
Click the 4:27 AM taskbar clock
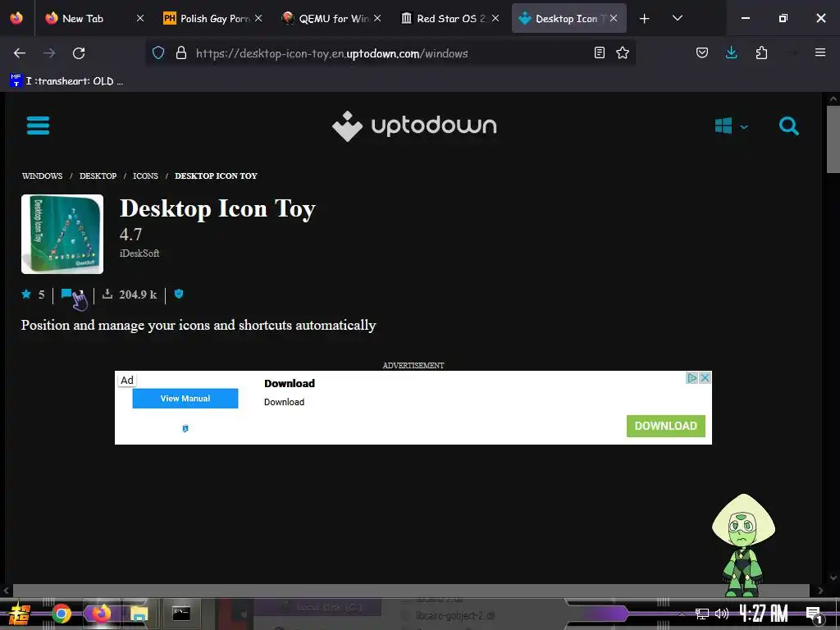point(764,614)
